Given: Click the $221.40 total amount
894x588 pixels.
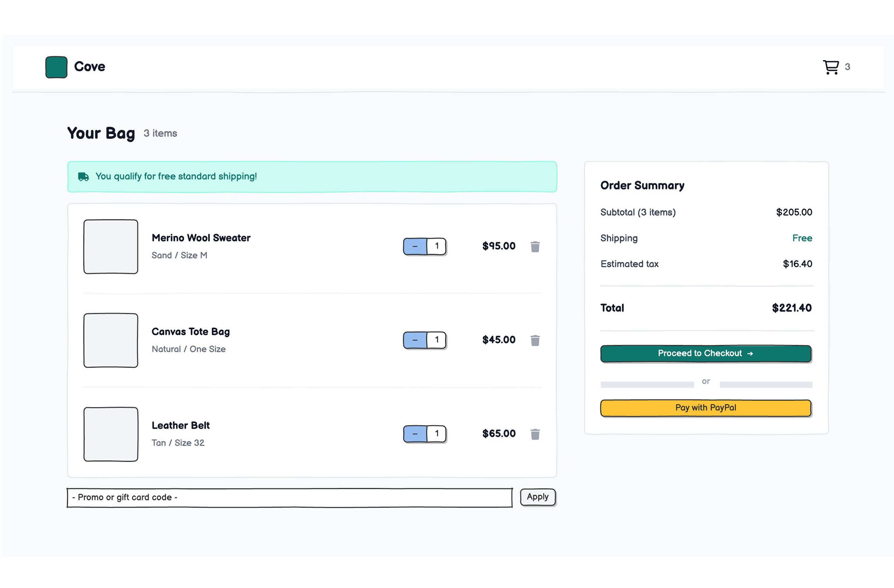Looking at the screenshot, I should click(x=792, y=308).
